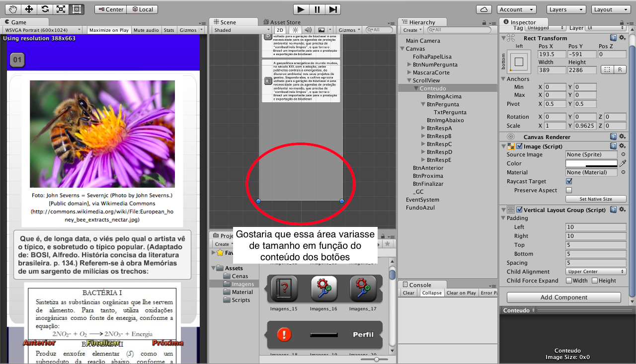Toggle Mute audio in Game view
The image size is (636, 364).
click(147, 30)
